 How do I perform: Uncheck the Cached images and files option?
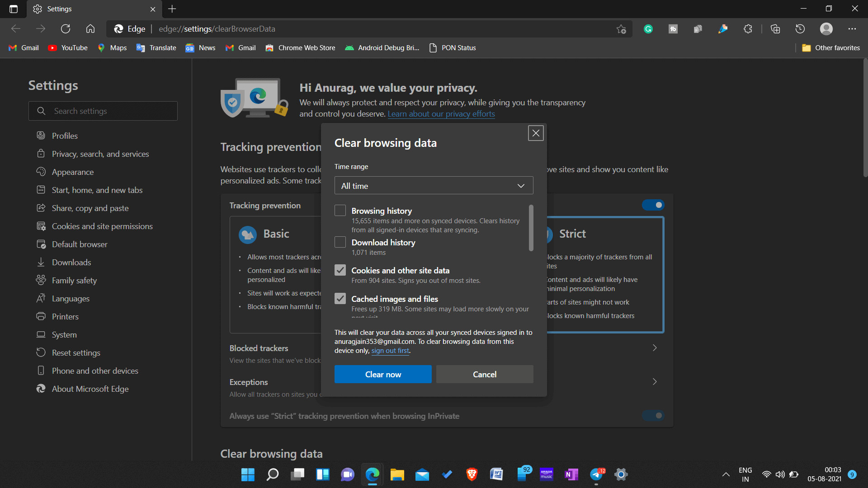point(340,299)
